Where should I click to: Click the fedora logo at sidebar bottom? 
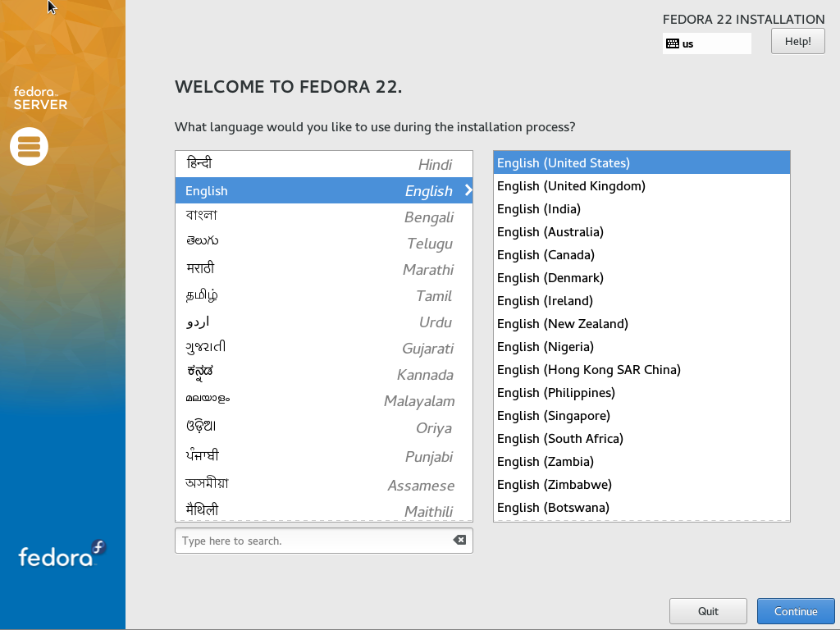click(x=62, y=554)
